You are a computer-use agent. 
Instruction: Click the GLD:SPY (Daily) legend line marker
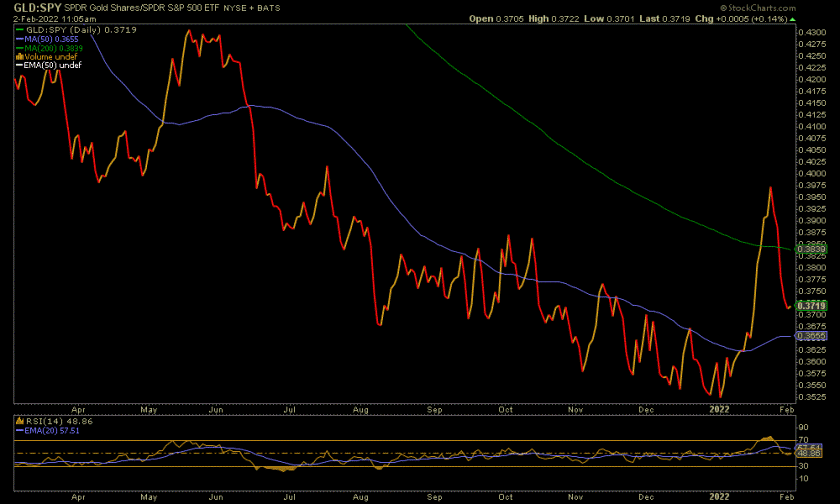(18, 32)
